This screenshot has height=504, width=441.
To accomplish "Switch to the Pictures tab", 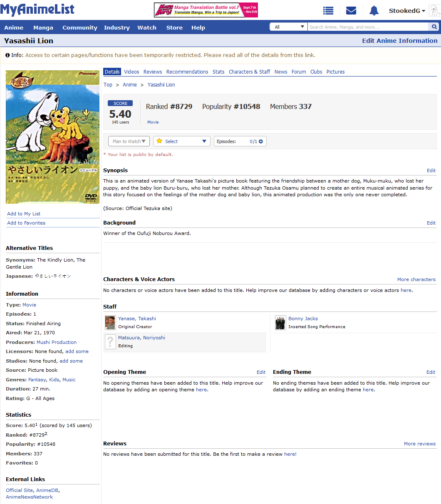I will click(x=335, y=72).
